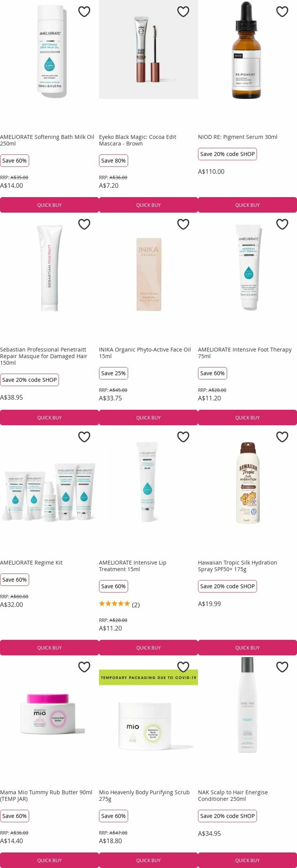Add AMELIORATE Intensive Foot Therapy to wishlist

pos(282,224)
